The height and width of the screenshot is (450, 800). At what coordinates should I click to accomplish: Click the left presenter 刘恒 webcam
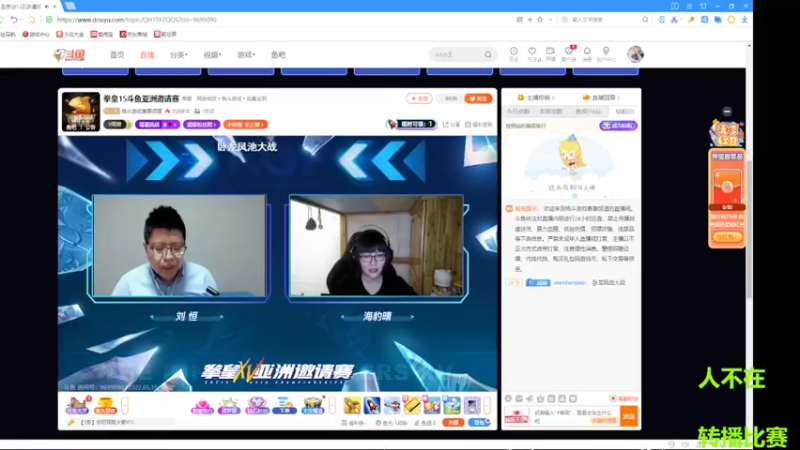[180, 245]
